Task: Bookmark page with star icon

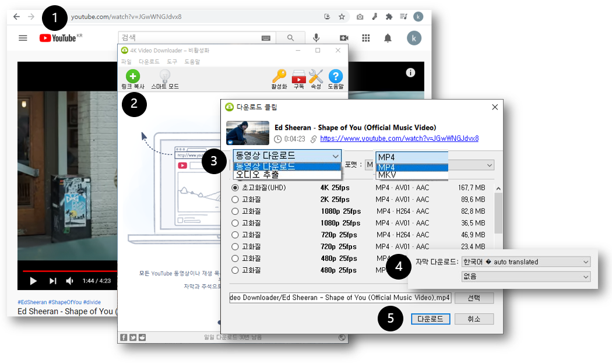Action: [342, 16]
